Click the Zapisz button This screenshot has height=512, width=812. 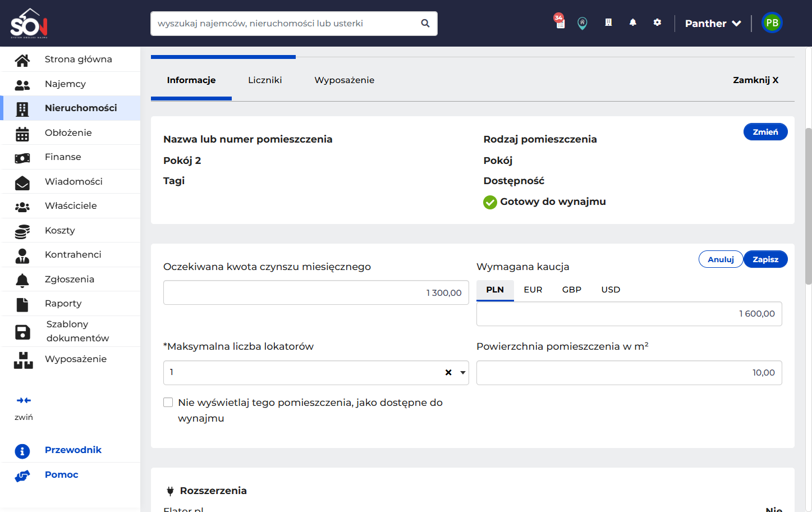tap(765, 259)
